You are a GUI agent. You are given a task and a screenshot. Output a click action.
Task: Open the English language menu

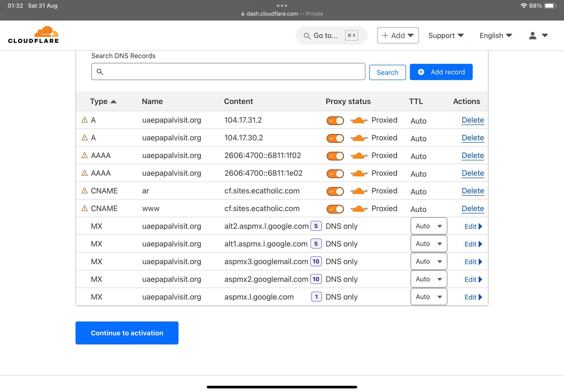point(495,36)
